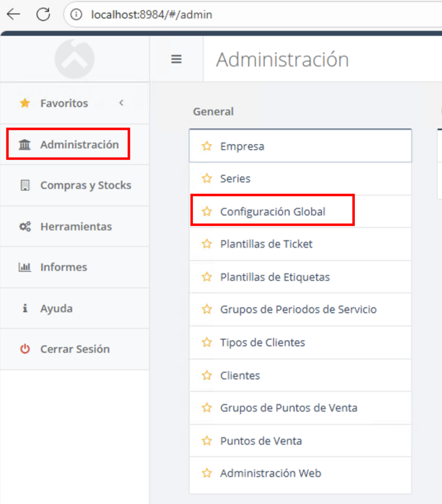Click the bar chart icon beside Informes
The width and height of the screenshot is (442, 504).
pyautogui.click(x=25, y=267)
